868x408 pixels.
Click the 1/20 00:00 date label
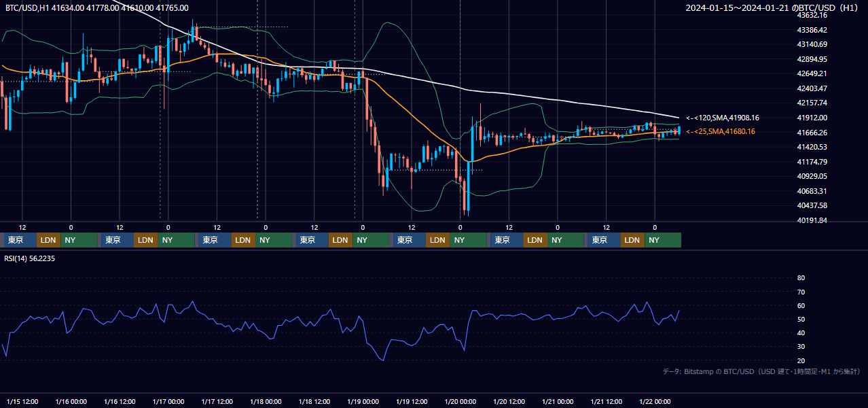pos(460,401)
